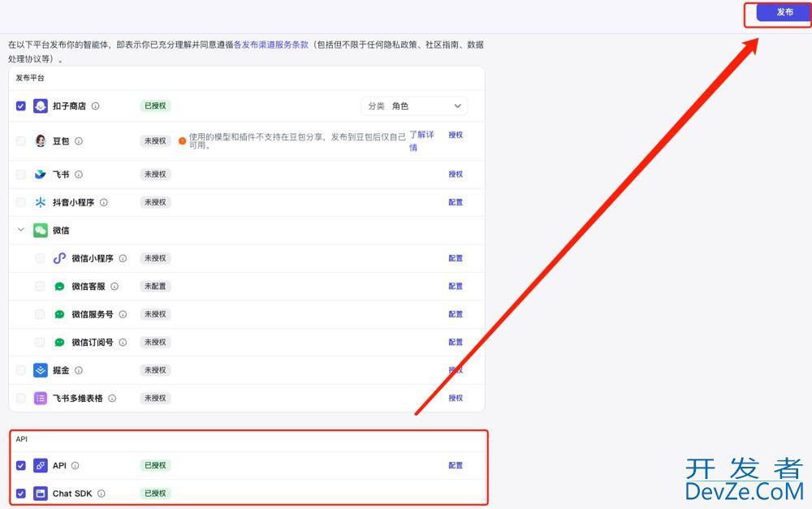Open info tooltip next to 豆包
This screenshot has width=812, height=509.
coord(79,140)
